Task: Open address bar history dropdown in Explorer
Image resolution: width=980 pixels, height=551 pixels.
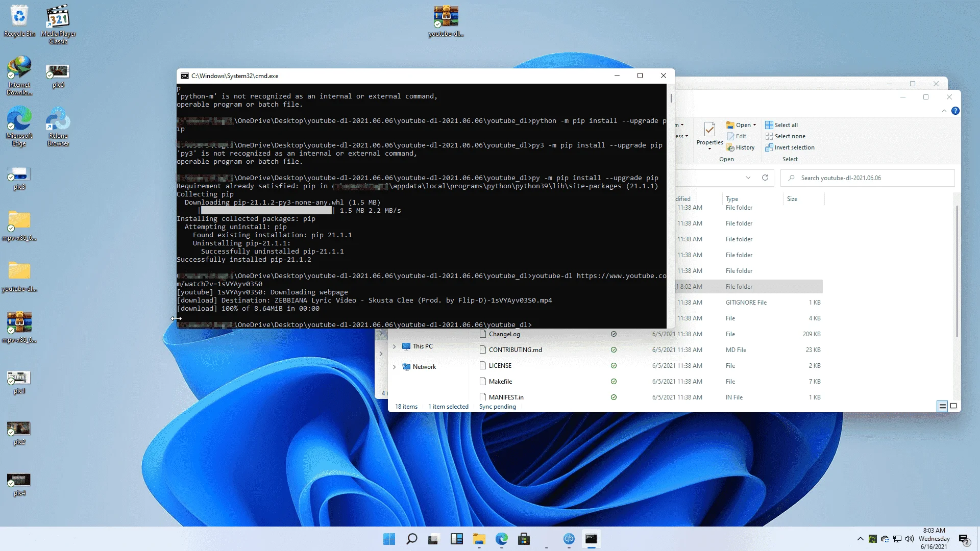Action: tap(748, 178)
